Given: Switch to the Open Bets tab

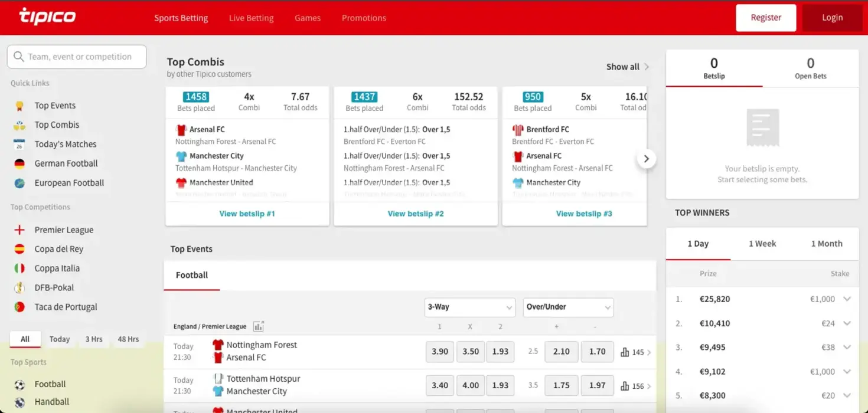Looking at the screenshot, I should click(810, 68).
